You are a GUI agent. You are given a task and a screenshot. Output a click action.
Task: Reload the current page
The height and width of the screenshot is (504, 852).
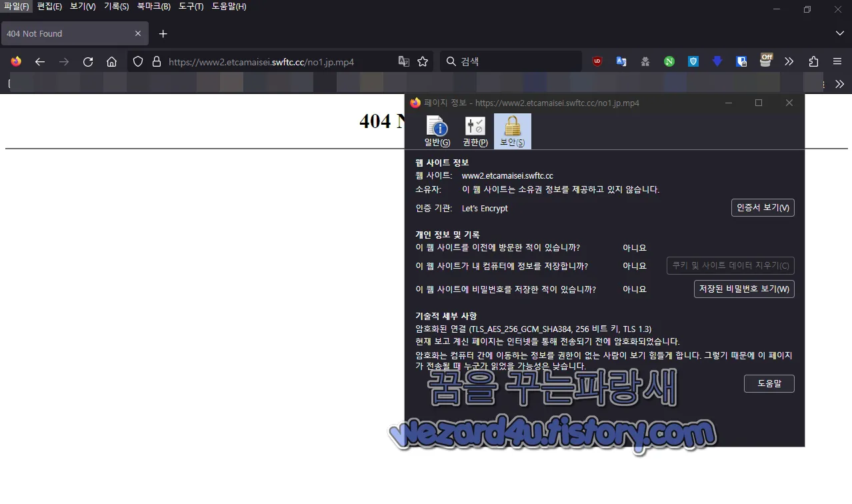click(x=88, y=61)
